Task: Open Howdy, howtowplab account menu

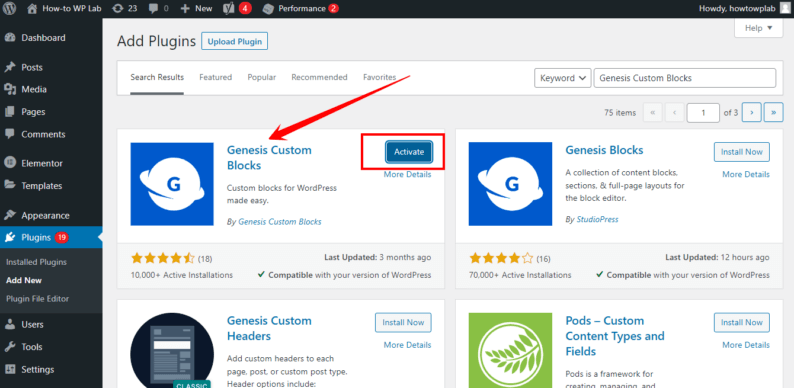Action: click(x=737, y=9)
